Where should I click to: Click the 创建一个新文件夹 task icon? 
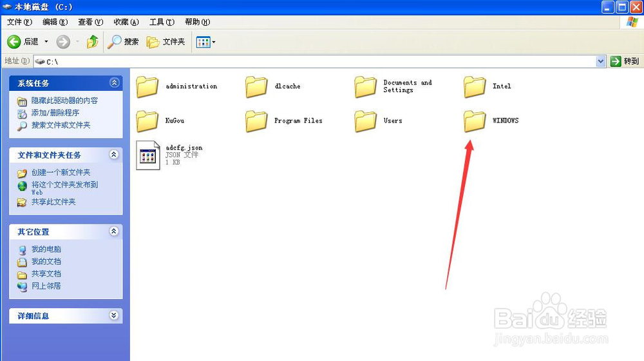pyautogui.click(x=22, y=173)
